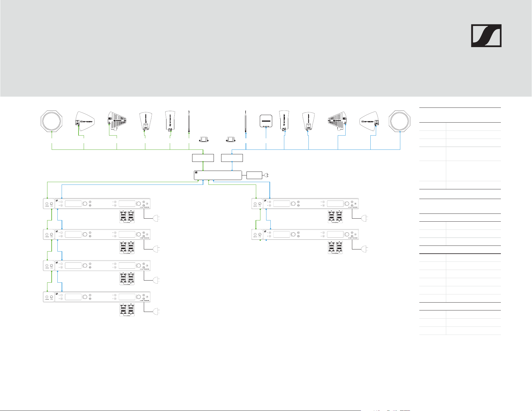Click the Ethernet port block under top-right receiver
532x411 pixels.
pyautogui.click(x=335, y=217)
